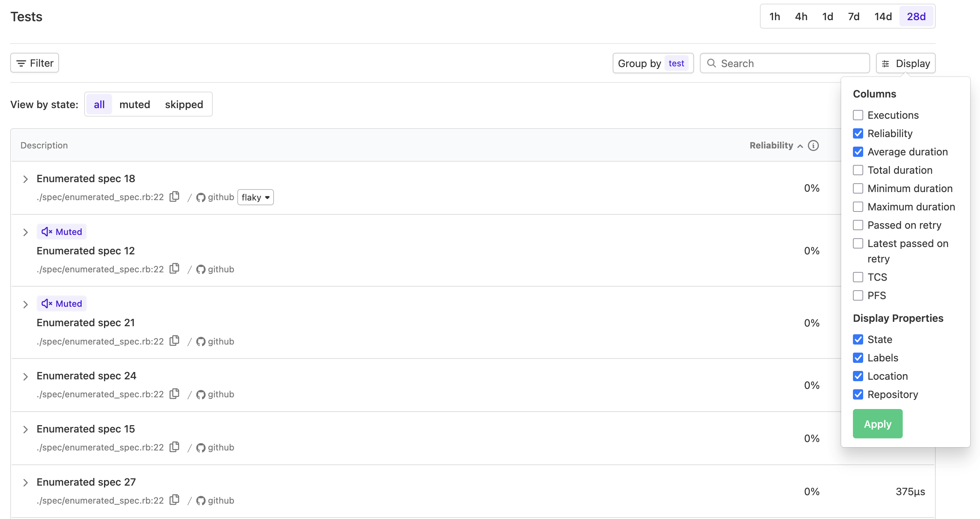Expand the Enumerated spec 24 row
This screenshot has width=980, height=519.
click(26, 376)
